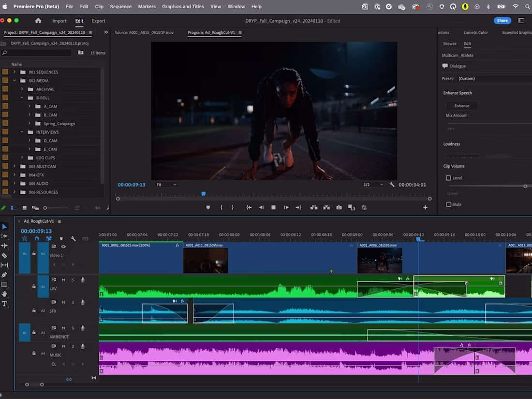Open the Sequence menu

(120, 6)
